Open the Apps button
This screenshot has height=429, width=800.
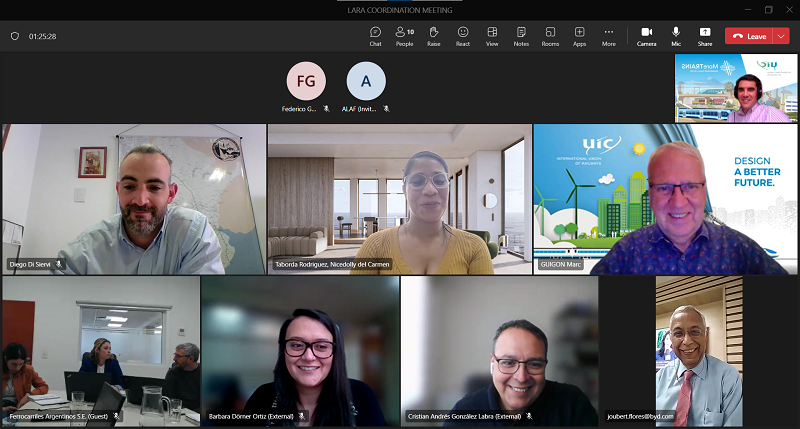click(x=579, y=35)
